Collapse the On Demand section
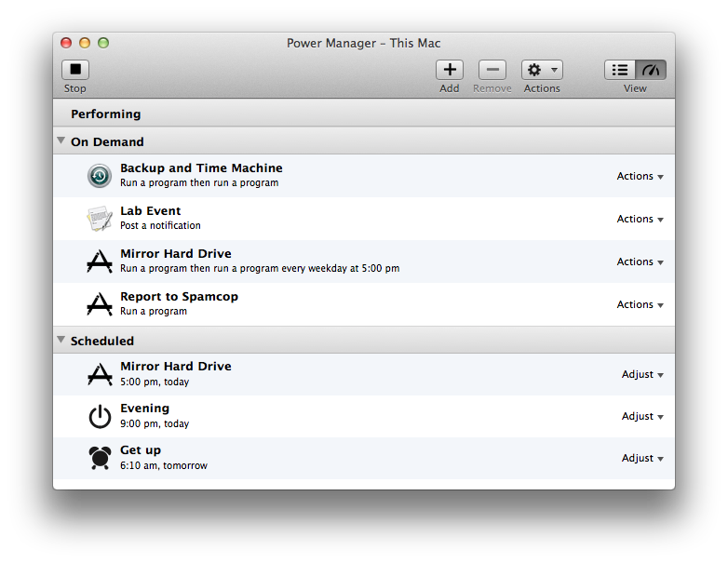 click(61, 141)
